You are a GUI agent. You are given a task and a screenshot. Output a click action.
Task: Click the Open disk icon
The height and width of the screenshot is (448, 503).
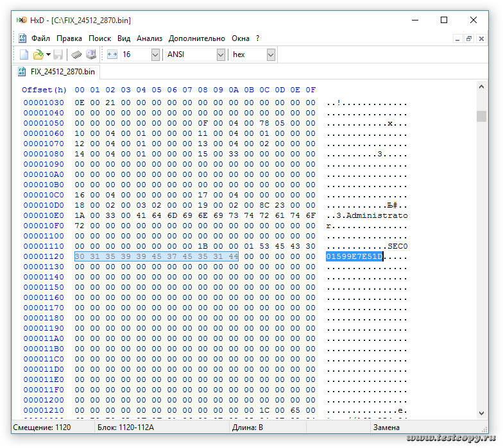point(91,55)
